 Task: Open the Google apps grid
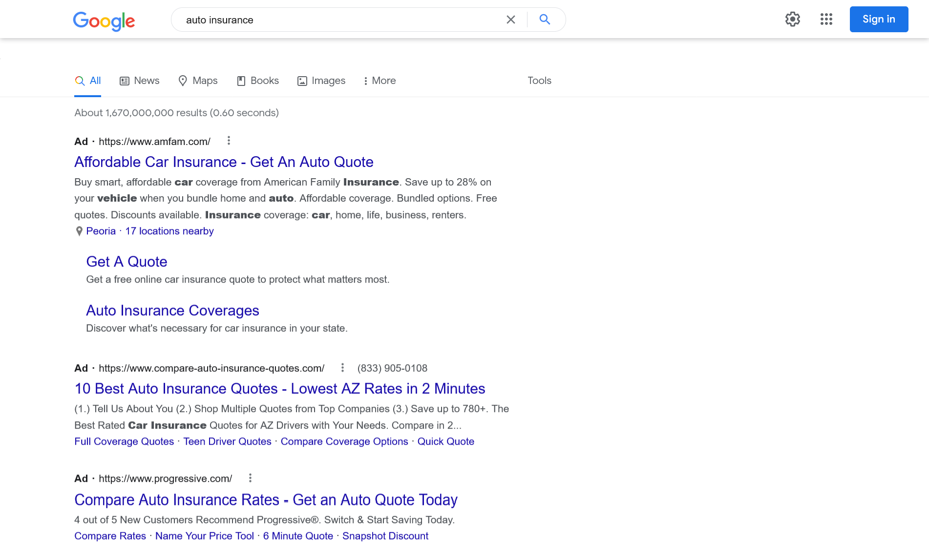tap(826, 19)
